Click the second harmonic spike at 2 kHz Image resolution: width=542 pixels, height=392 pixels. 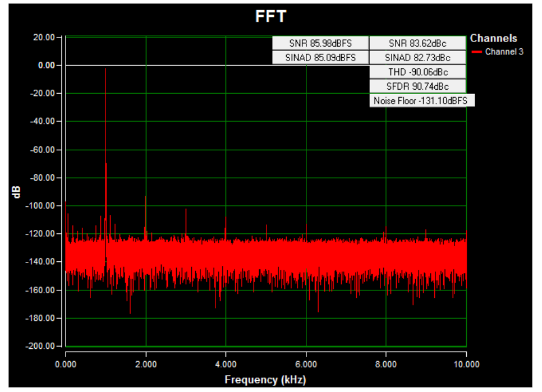[x=145, y=218]
